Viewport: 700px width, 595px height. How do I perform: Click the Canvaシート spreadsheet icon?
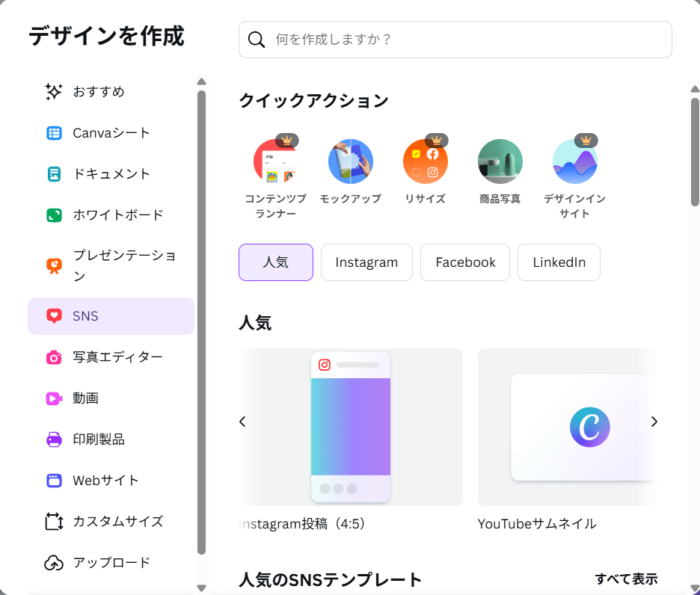point(54,133)
